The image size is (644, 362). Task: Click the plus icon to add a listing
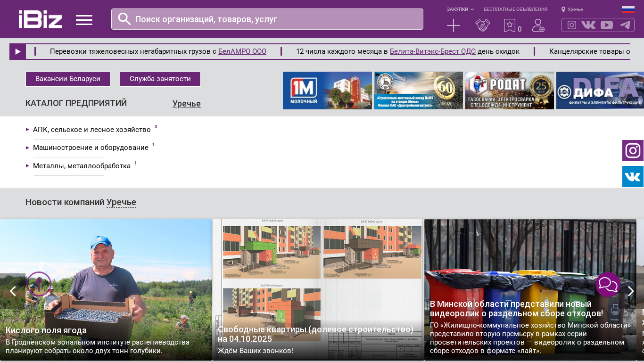tap(453, 25)
